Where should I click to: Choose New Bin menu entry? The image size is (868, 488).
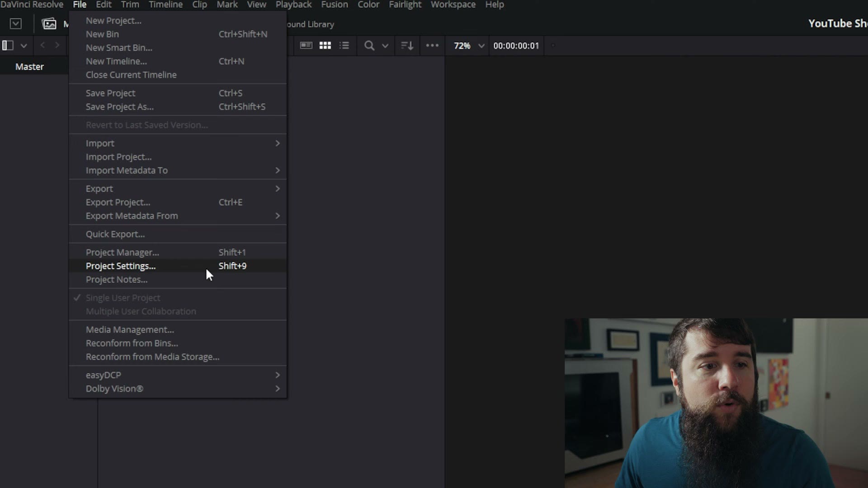click(x=178, y=34)
